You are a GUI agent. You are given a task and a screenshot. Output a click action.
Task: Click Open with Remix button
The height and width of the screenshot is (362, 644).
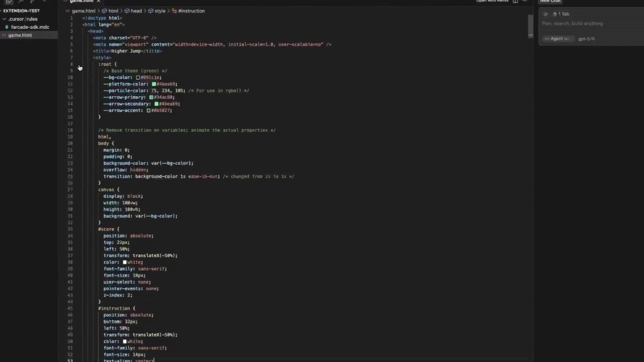point(492,1)
